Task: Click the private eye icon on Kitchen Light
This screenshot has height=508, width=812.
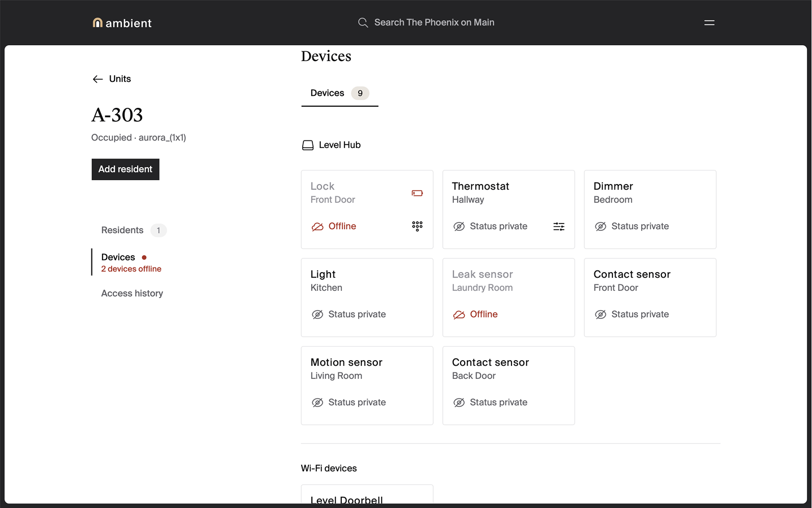Action: coord(317,314)
